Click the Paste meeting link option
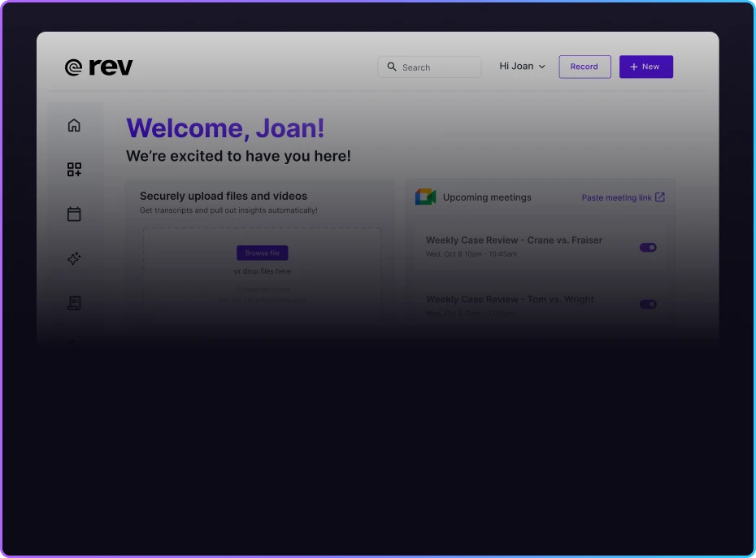Image resolution: width=756 pixels, height=558 pixels. click(x=617, y=197)
